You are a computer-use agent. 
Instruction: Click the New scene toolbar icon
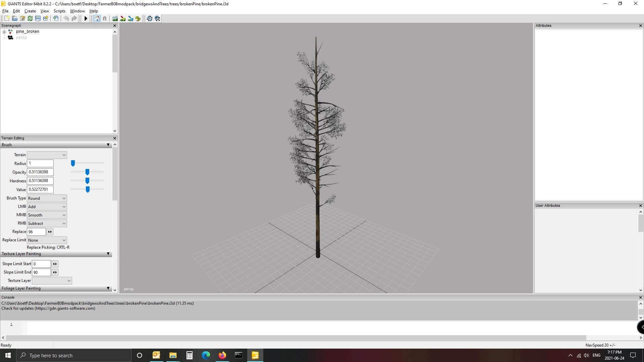pos(7,18)
